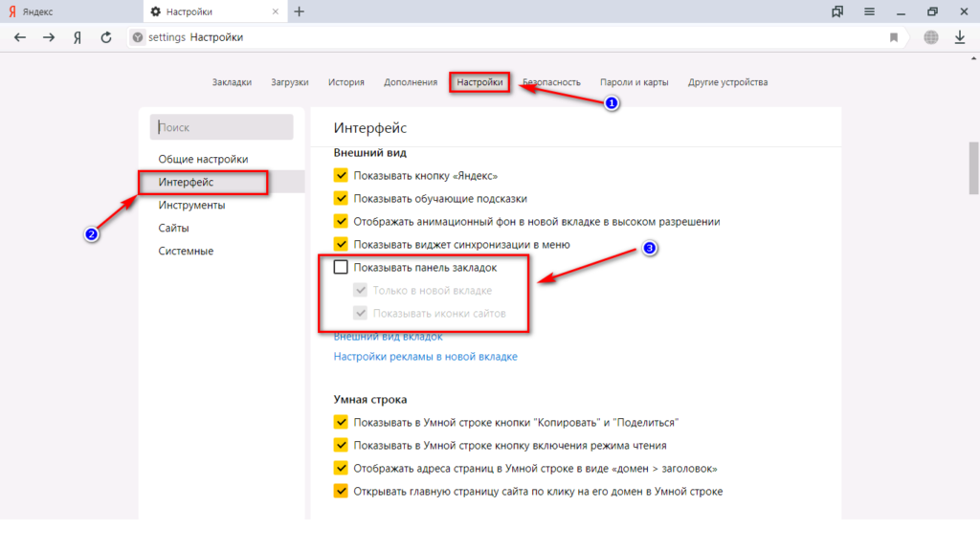Click the scrollbar up arrow
Image resolution: width=980 pixels, height=551 pixels.
(973, 58)
